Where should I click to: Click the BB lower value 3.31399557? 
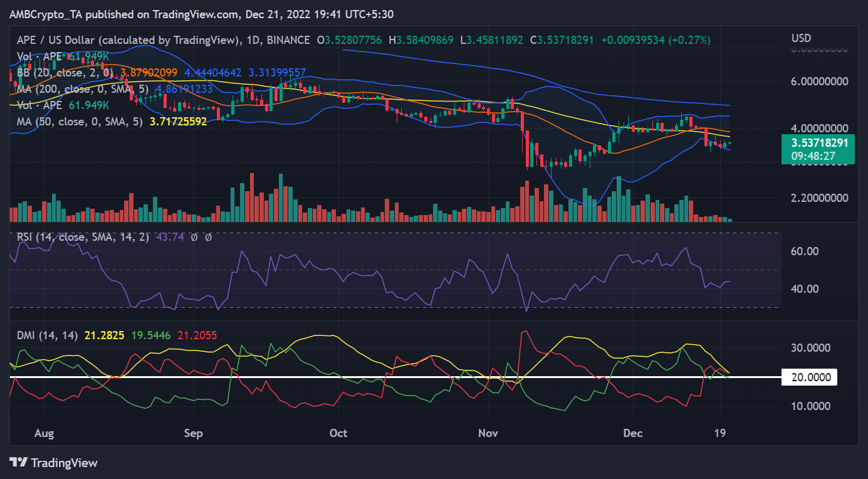click(278, 72)
